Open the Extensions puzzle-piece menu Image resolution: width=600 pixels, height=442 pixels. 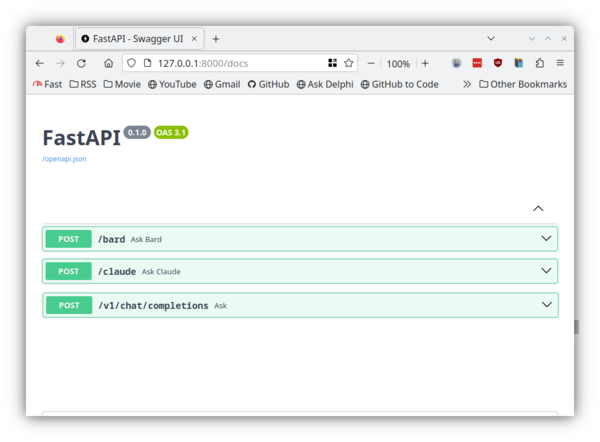(540, 63)
